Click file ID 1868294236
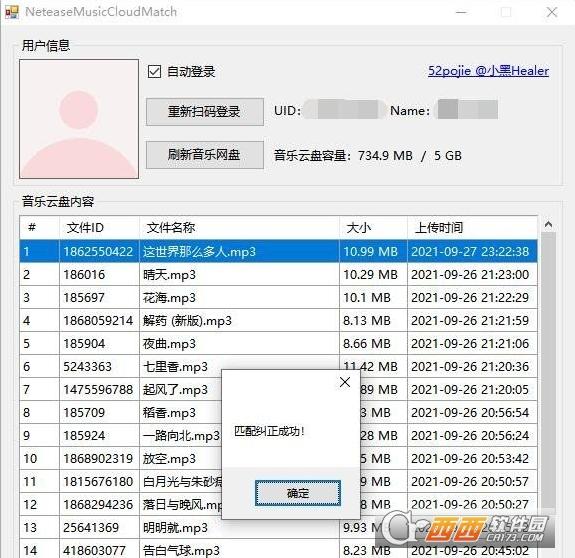 [x=98, y=504]
